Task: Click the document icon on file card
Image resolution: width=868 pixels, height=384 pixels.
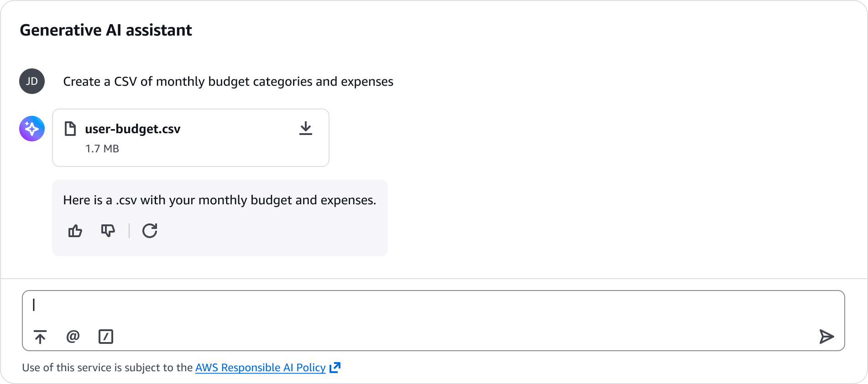Action: point(70,129)
